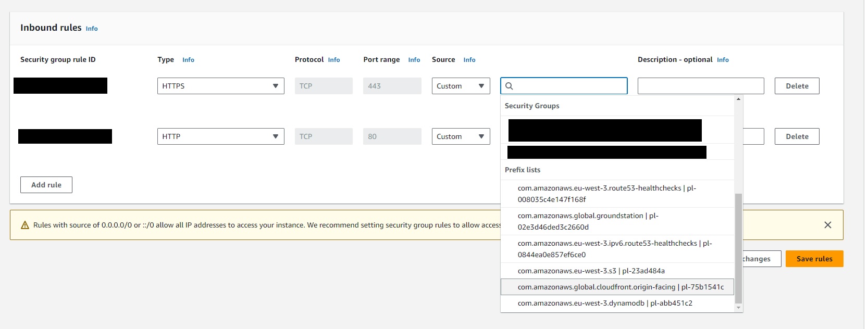This screenshot has height=329, width=868.
Task: Open the HTTPS type dropdown
Action: 220,86
